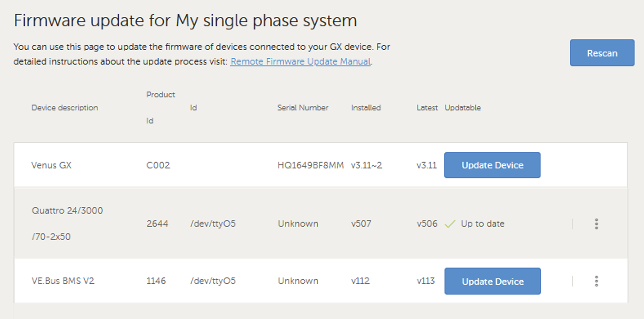This screenshot has height=319, width=644.
Task: Update the VE.Bus BMS V2 firmware
Action: (x=492, y=281)
